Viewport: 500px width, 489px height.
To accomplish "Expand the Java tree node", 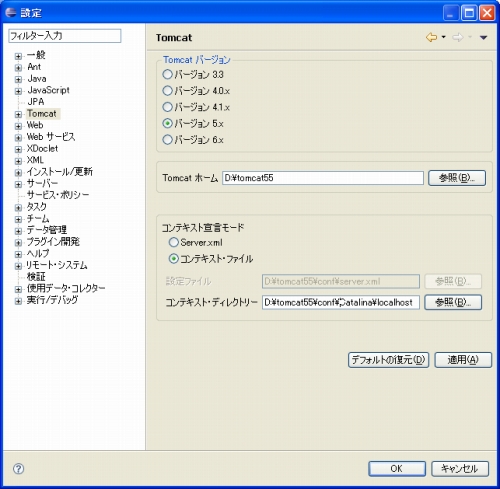I will point(18,79).
